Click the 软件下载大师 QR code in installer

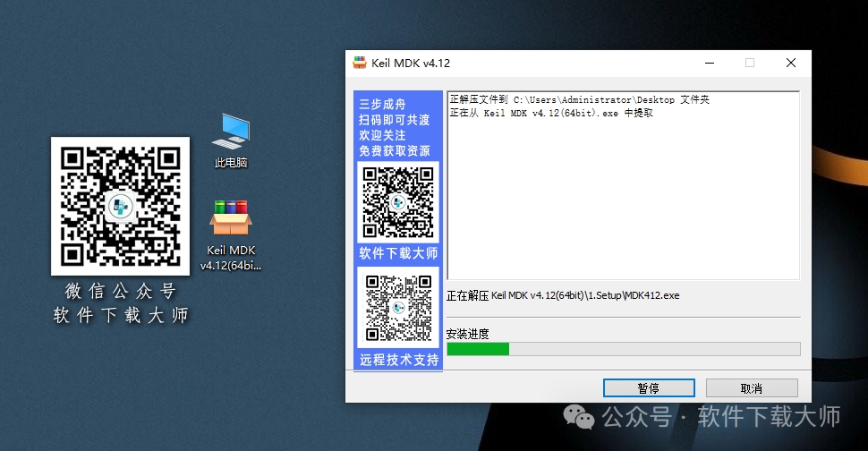pyautogui.click(x=398, y=202)
